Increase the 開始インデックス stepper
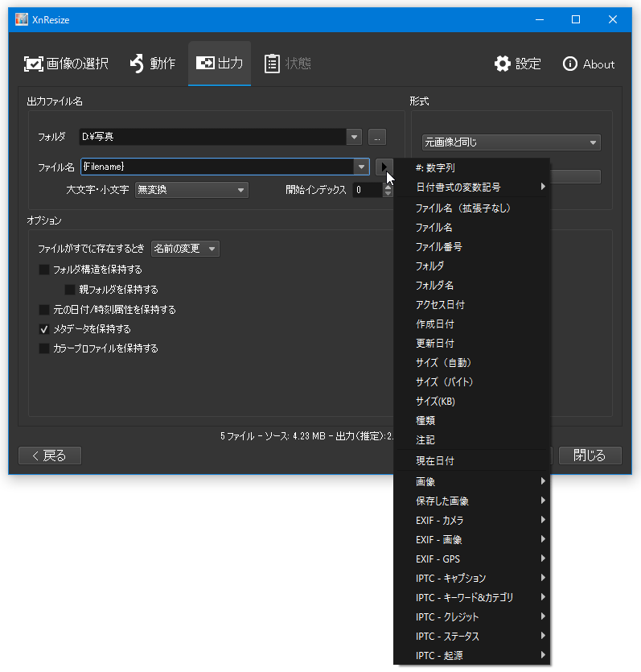641x672 pixels. click(388, 187)
